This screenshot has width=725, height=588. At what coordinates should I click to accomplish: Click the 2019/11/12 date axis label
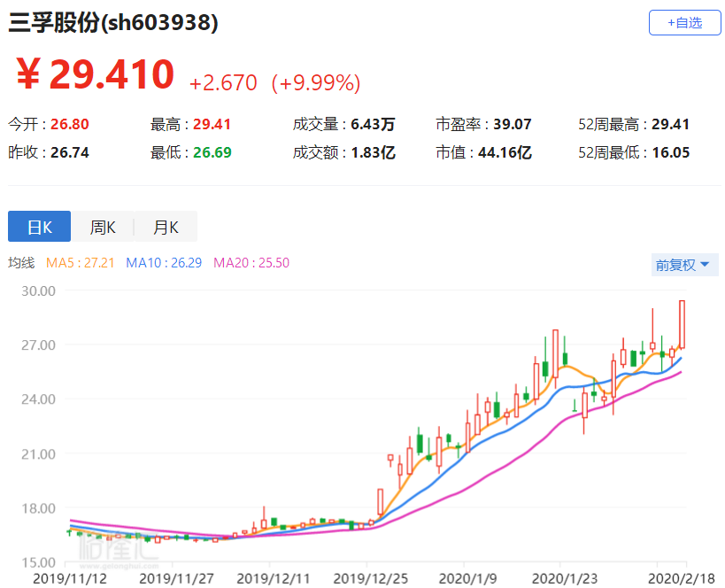[x=70, y=578]
